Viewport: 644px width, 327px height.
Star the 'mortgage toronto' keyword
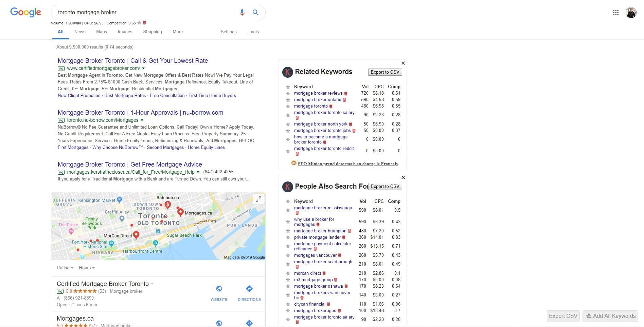288,107
